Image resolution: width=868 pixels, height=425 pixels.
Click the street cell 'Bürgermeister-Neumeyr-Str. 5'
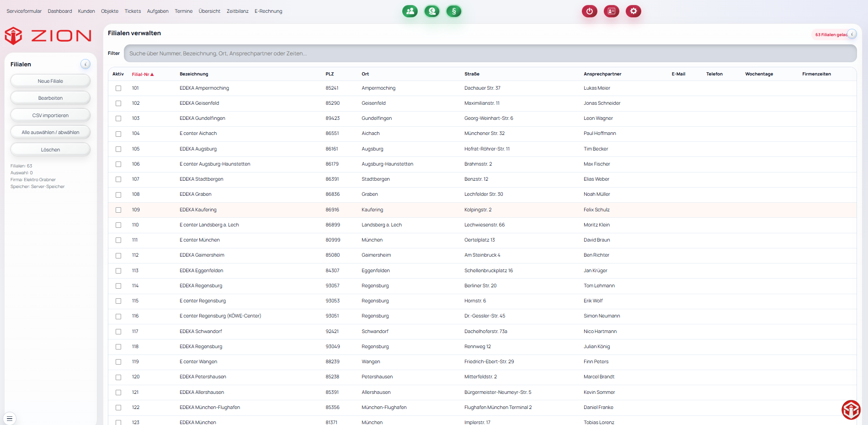point(498,393)
